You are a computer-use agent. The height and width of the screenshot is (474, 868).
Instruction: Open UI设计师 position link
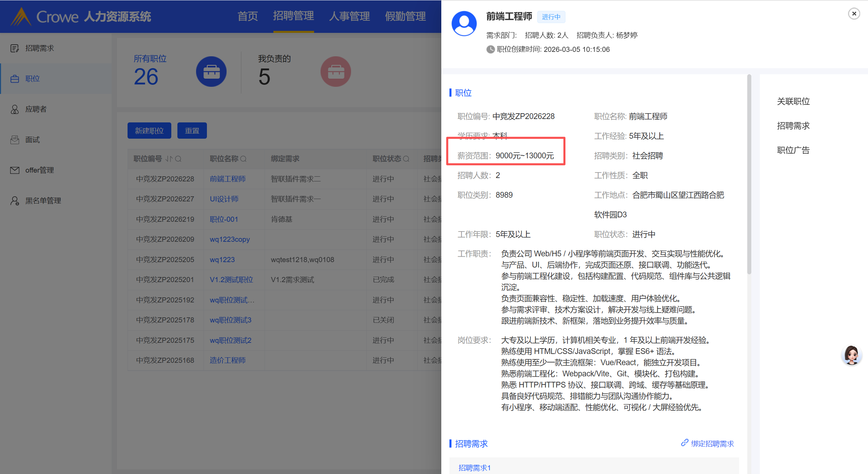click(224, 199)
